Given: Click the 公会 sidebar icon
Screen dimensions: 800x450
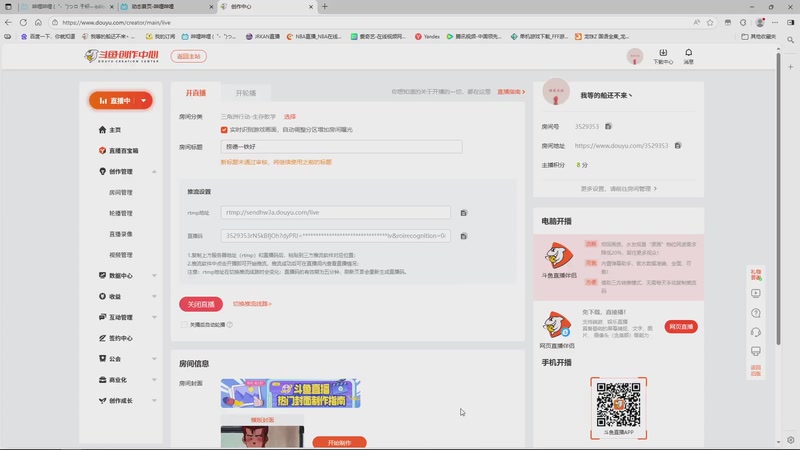Looking at the screenshot, I should (x=102, y=359).
